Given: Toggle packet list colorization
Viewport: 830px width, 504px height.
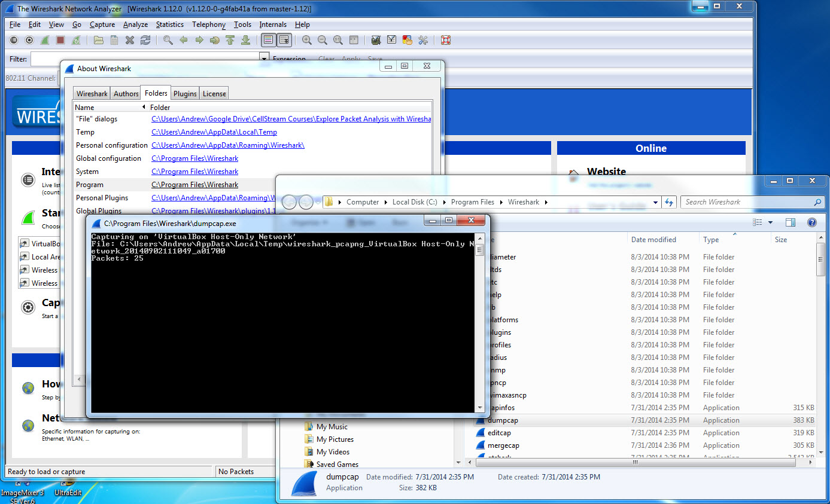Looking at the screenshot, I should pyautogui.click(x=267, y=40).
